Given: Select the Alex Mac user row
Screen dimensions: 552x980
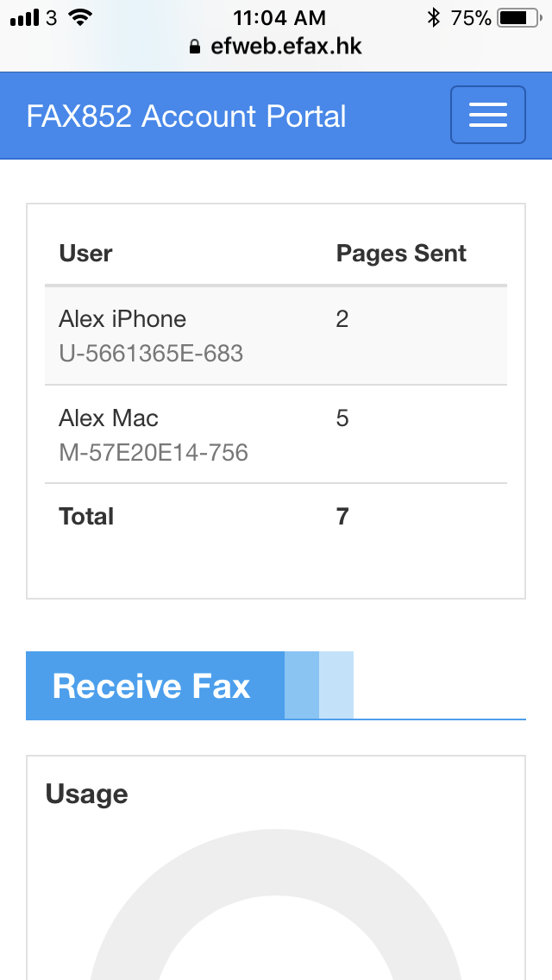Looking at the screenshot, I should [276, 435].
